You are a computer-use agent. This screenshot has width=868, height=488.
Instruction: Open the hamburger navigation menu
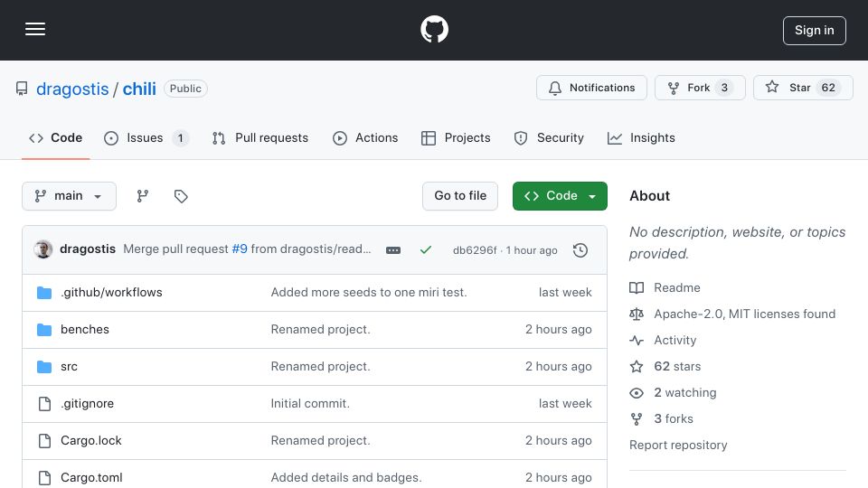[35, 29]
